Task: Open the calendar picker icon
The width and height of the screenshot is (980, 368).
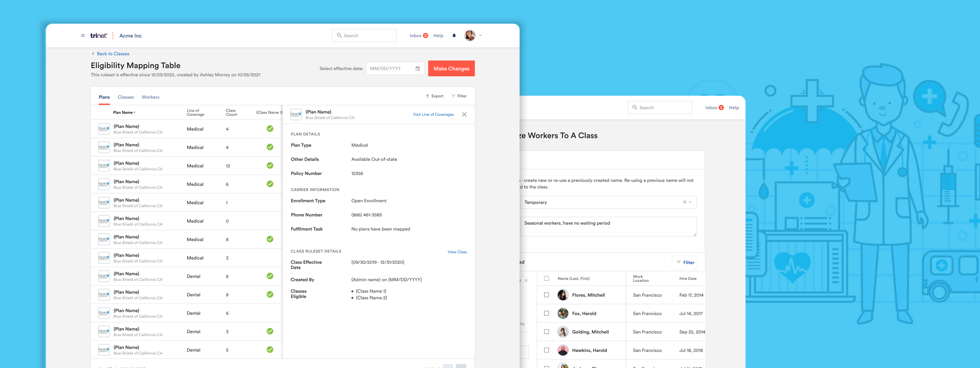Action: (417, 68)
